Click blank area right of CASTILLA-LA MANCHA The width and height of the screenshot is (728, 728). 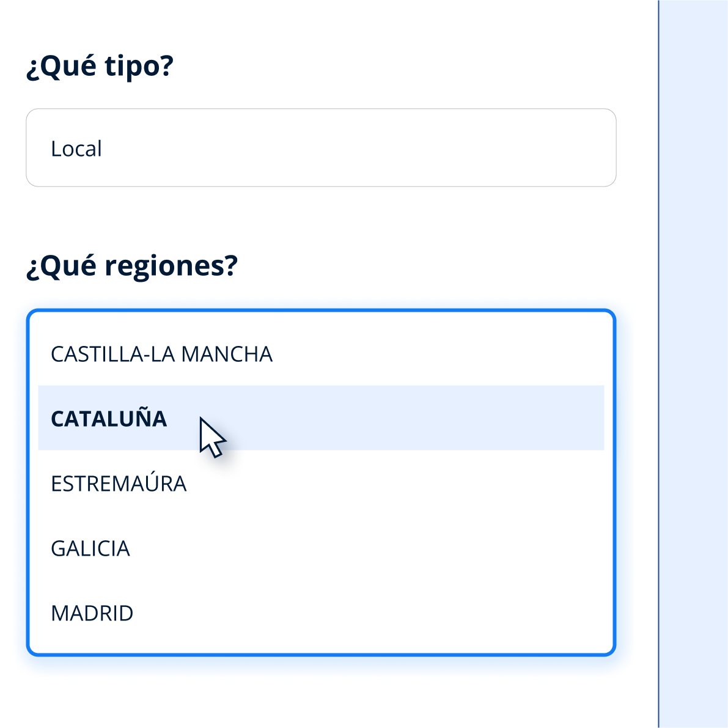[x=458, y=355]
